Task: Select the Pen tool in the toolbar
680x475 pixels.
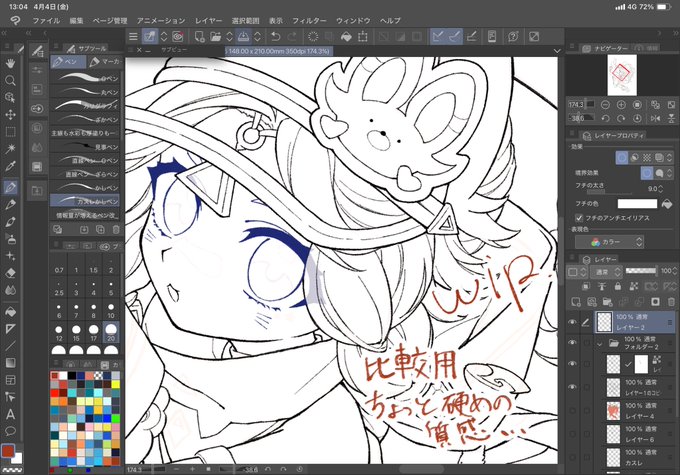Action: pyautogui.click(x=10, y=187)
